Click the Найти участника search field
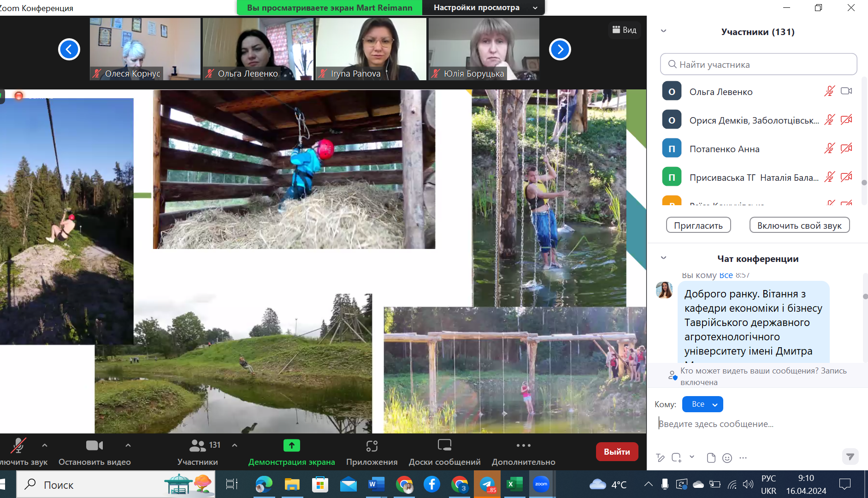Screen dimensions: 868x498 pyautogui.click(x=758, y=65)
